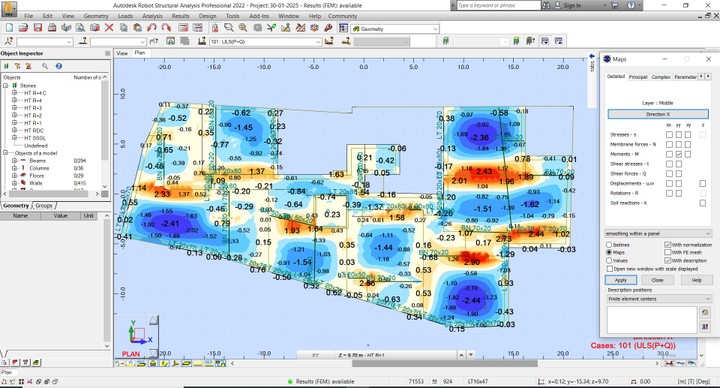This screenshot has height=388, width=720.
Task: Switch to the Principal tab in Maps
Action: pos(638,77)
